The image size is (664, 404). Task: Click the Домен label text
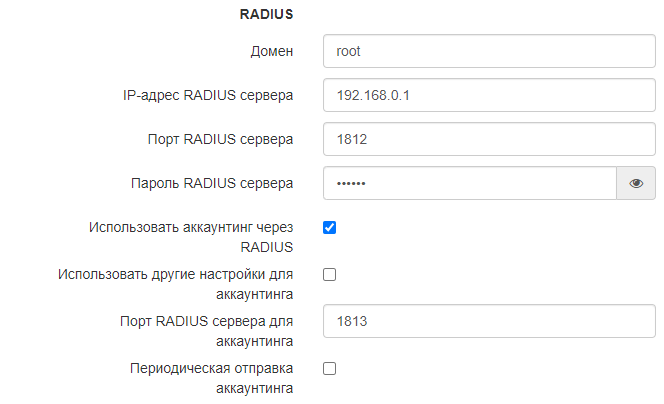[x=271, y=52]
